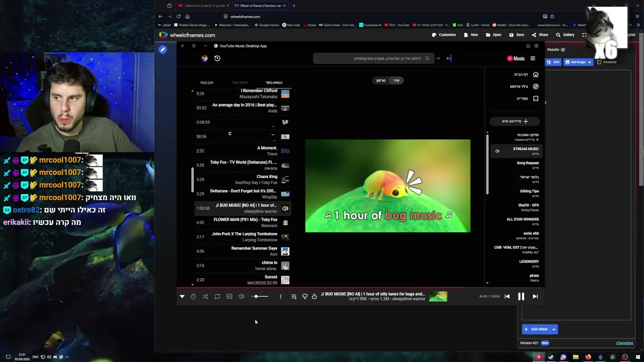Click Open in Wheel of Names toolbar

[x=494, y=35]
